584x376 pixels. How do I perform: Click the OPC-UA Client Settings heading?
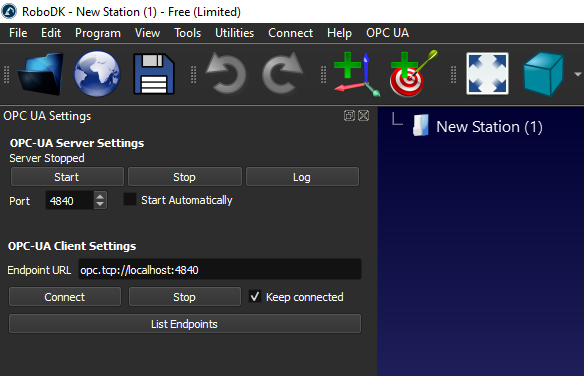[72, 246]
